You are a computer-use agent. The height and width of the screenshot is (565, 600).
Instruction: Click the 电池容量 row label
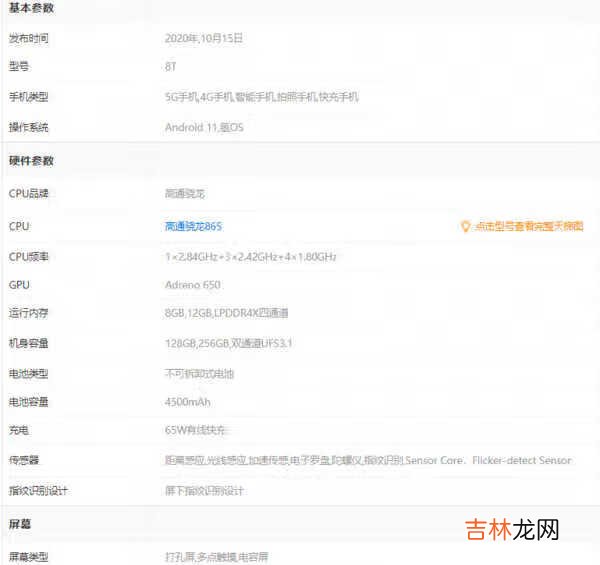tap(29, 402)
